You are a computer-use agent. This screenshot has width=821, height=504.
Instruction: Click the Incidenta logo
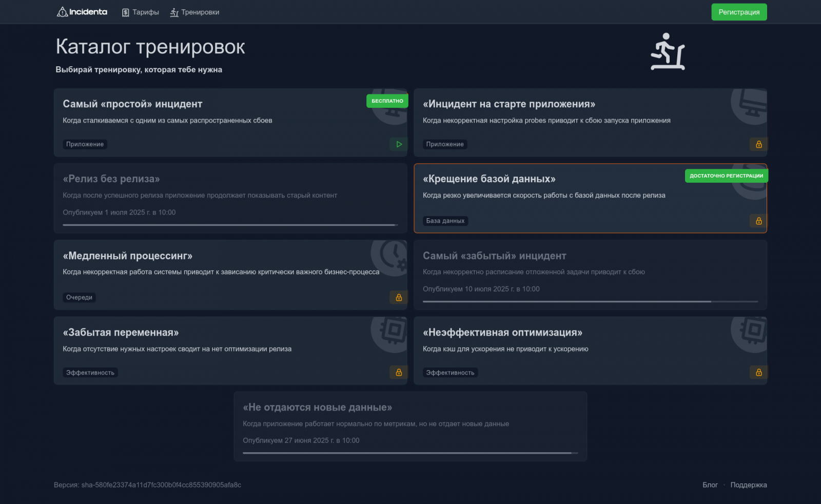82,12
